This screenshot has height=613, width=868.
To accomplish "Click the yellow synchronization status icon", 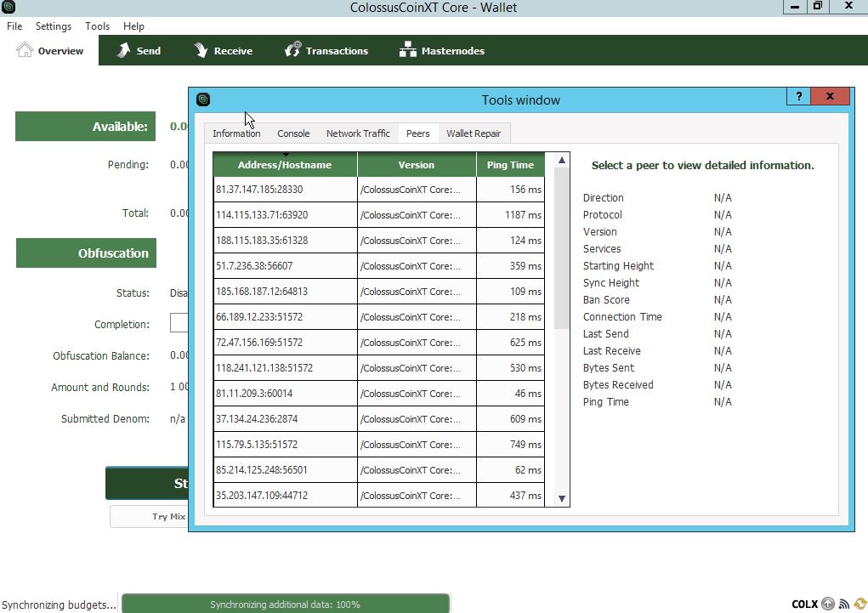I will [x=860, y=604].
